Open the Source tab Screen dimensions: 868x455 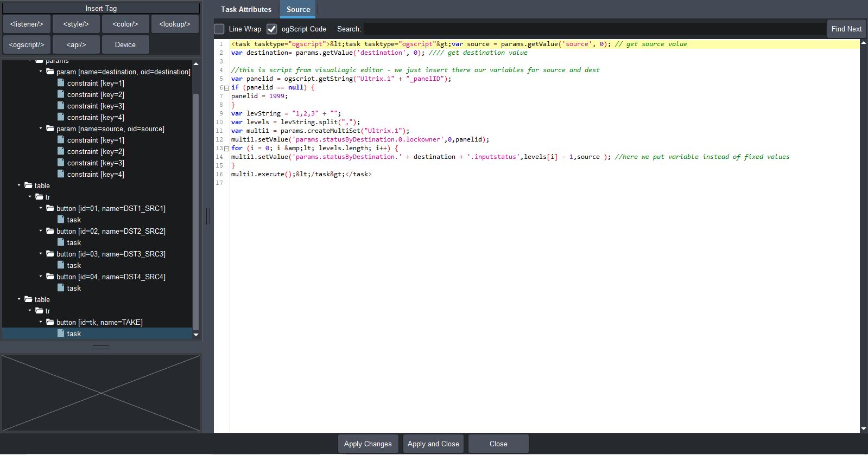tap(298, 9)
